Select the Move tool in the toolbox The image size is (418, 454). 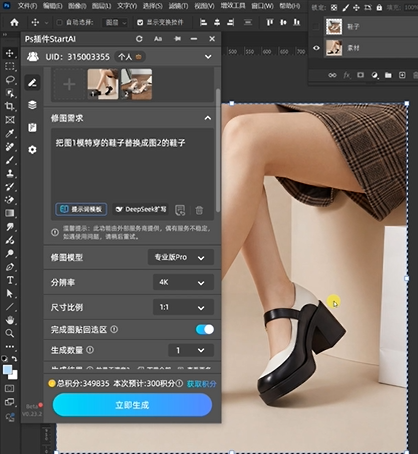pos(10,53)
